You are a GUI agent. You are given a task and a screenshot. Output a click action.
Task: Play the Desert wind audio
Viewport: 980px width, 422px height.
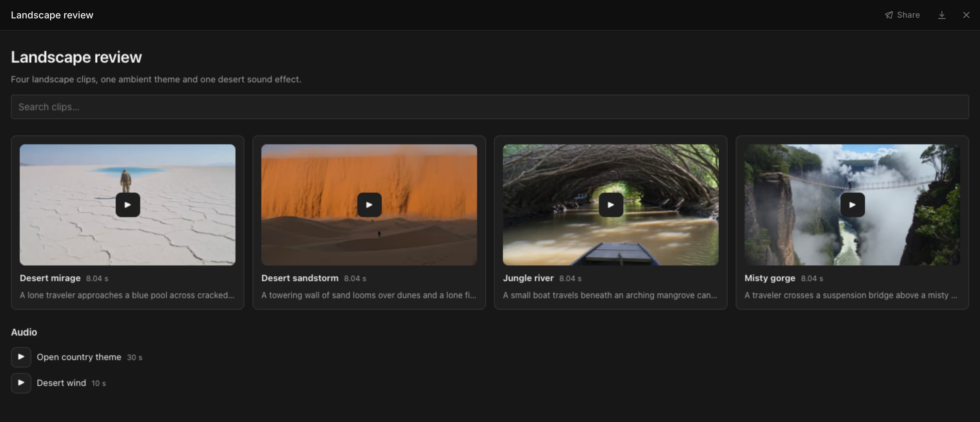(x=21, y=383)
